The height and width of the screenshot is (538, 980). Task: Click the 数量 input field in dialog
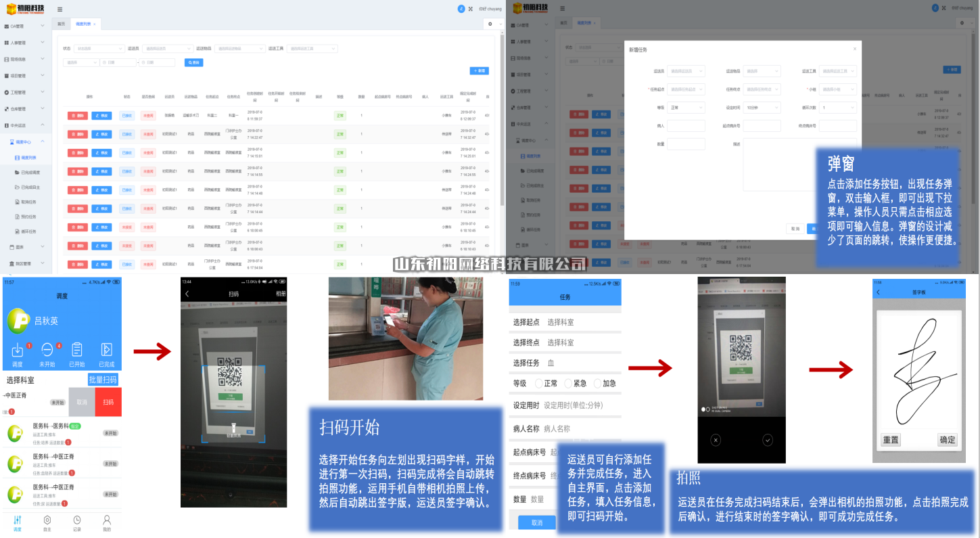686,144
